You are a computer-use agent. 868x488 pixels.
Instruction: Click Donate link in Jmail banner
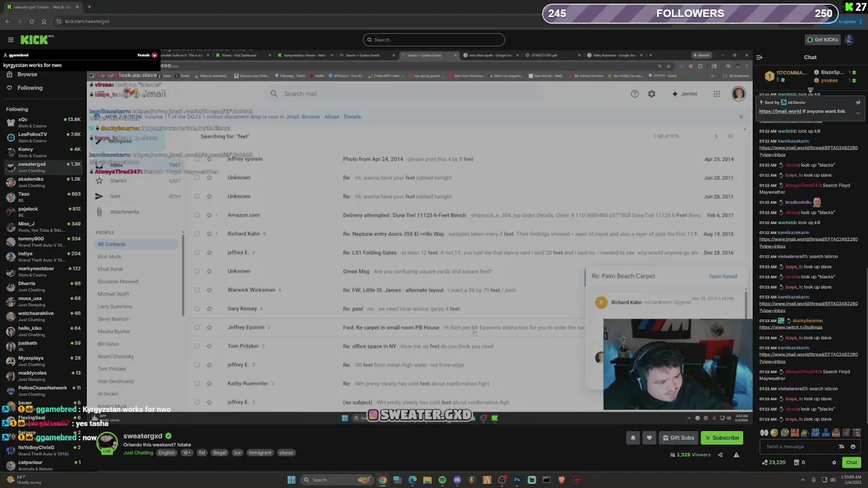point(352,117)
